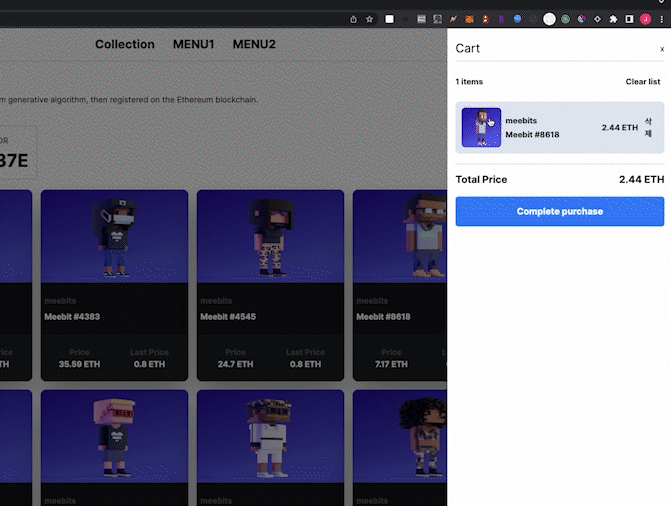
Task: Click the blue diamond extension icon
Action: pyautogui.click(x=597, y=19)
